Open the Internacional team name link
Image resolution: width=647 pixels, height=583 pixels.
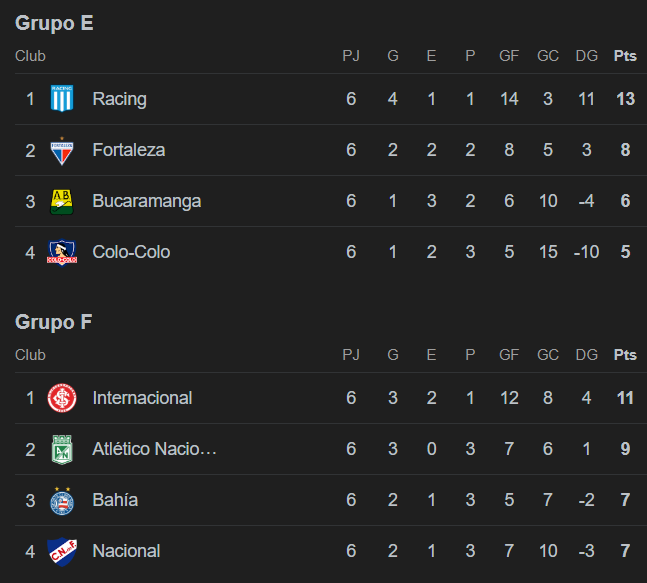tap(142, 398)
